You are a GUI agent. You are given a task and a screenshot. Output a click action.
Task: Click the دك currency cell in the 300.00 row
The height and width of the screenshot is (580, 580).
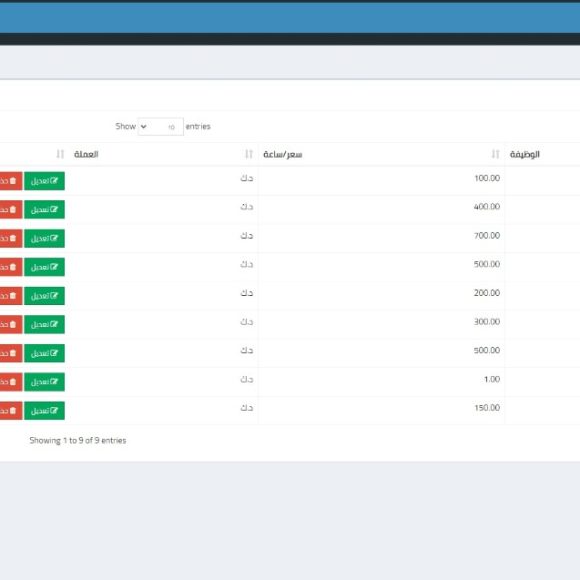[x=247, y=322]
